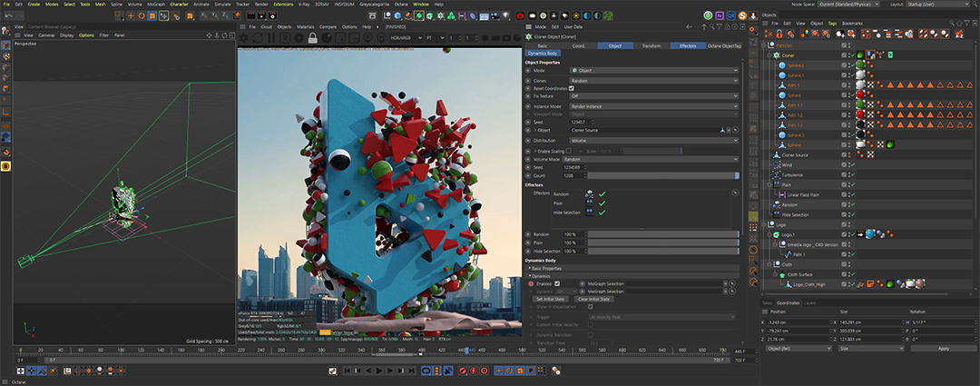Viewport: 980px width, 386px height.
Task: Enable the Enable Scaling checkbox
Action: 569,150
